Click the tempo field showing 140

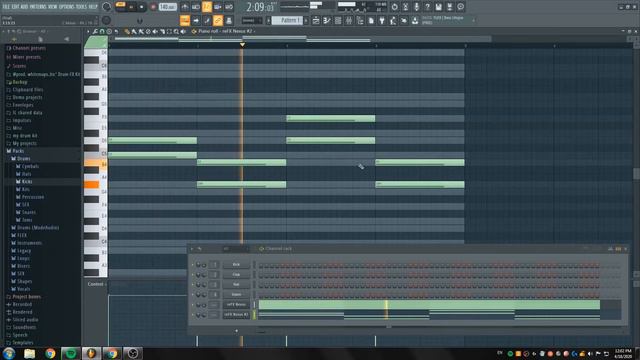pos(167,7)
